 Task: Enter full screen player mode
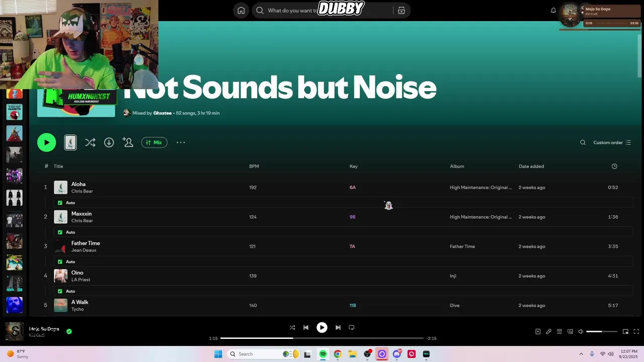(x=636, y=331)
